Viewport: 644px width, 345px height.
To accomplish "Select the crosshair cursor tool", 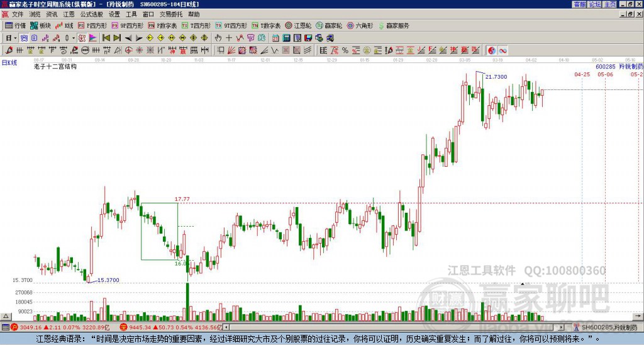I will (229, 38).
